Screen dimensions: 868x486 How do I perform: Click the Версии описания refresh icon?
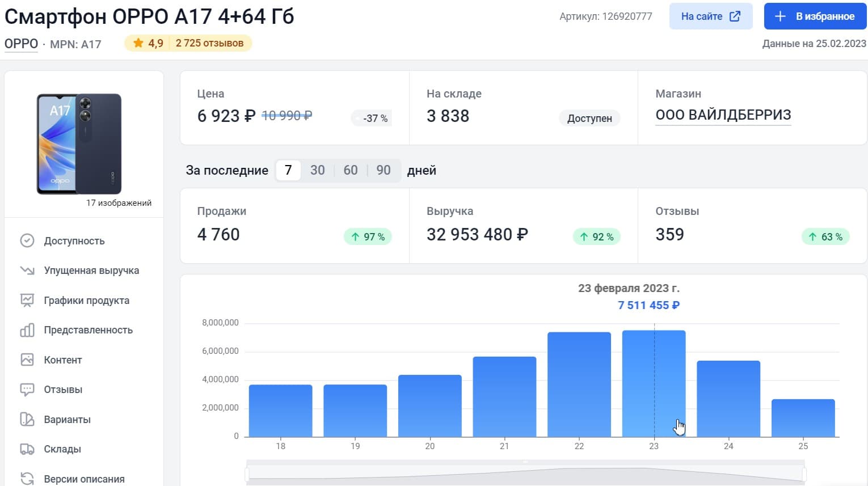click(x=27, y=479)
